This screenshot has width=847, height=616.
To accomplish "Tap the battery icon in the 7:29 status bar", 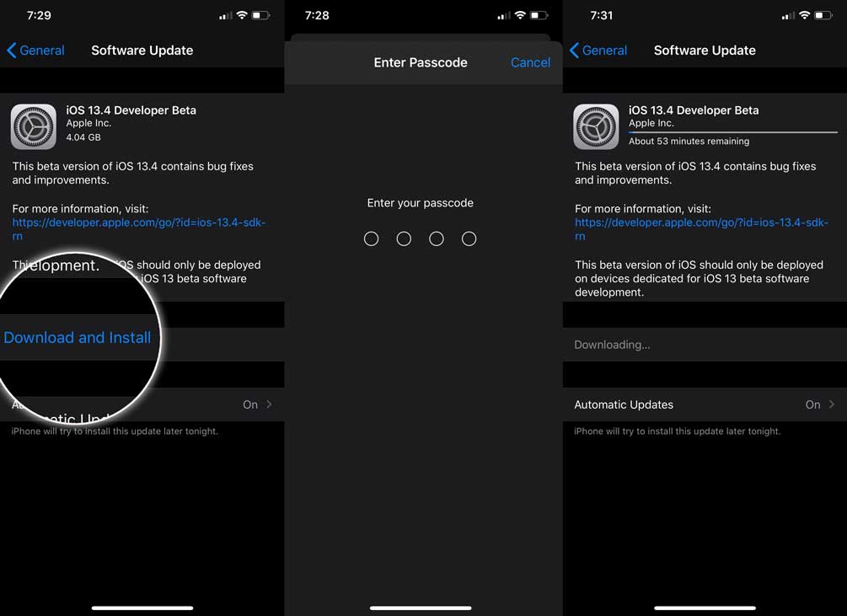I will coord(260,15).
